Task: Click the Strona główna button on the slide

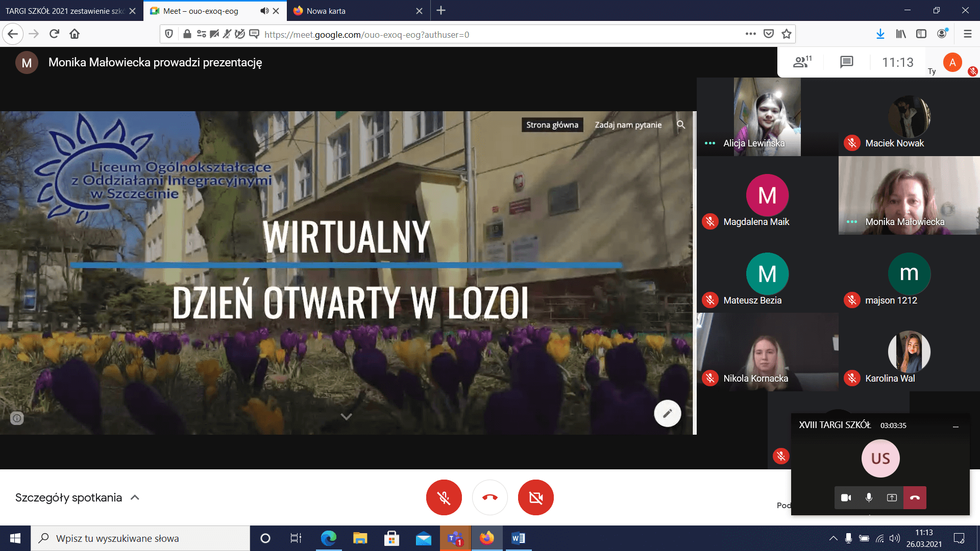Action: pyautogui.click(x=552, y=124)
